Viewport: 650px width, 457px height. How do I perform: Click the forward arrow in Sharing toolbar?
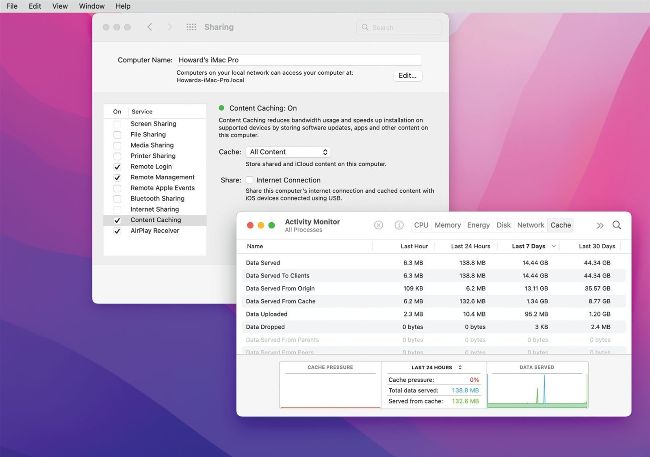click(x=167, y=27)
